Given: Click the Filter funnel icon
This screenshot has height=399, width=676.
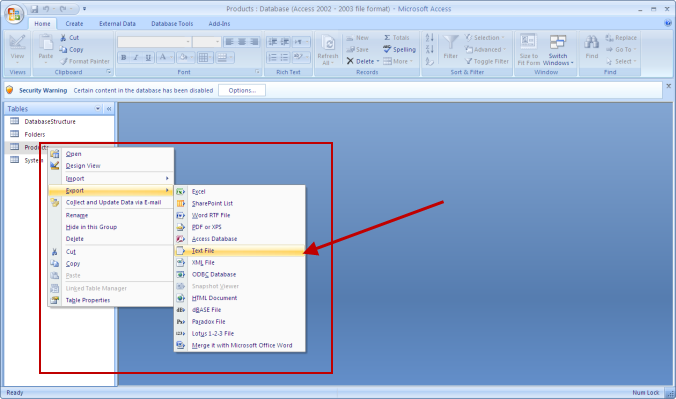Looking at the screenshot, I should click(x=451, y=42).
